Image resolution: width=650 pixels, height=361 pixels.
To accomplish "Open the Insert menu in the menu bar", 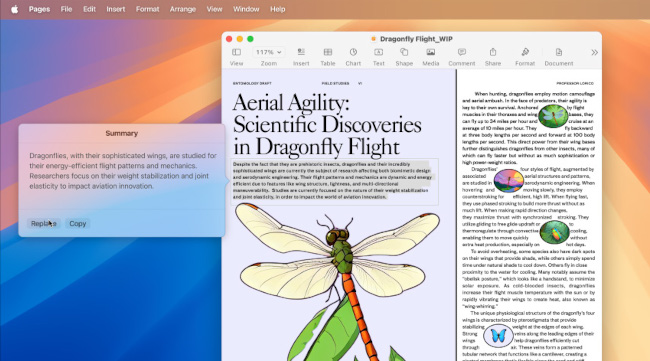I will pyautogui.click(x=116, y=9).
